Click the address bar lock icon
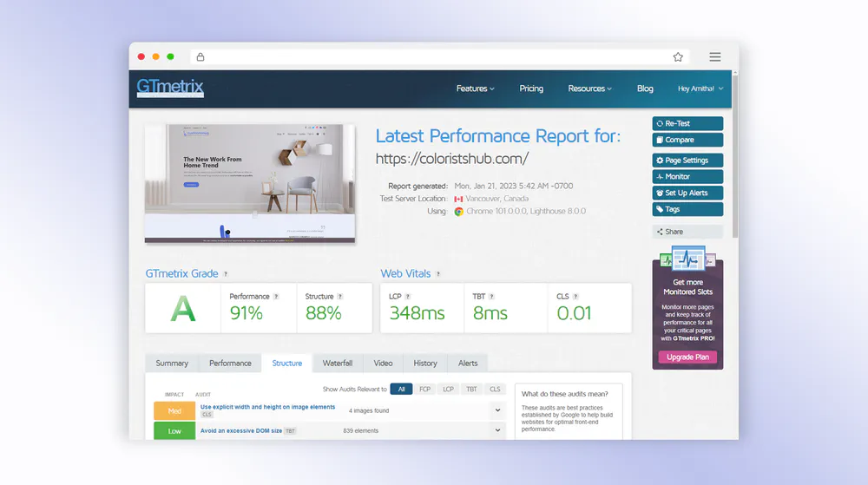The image size is (868, 485). point(201,57)
